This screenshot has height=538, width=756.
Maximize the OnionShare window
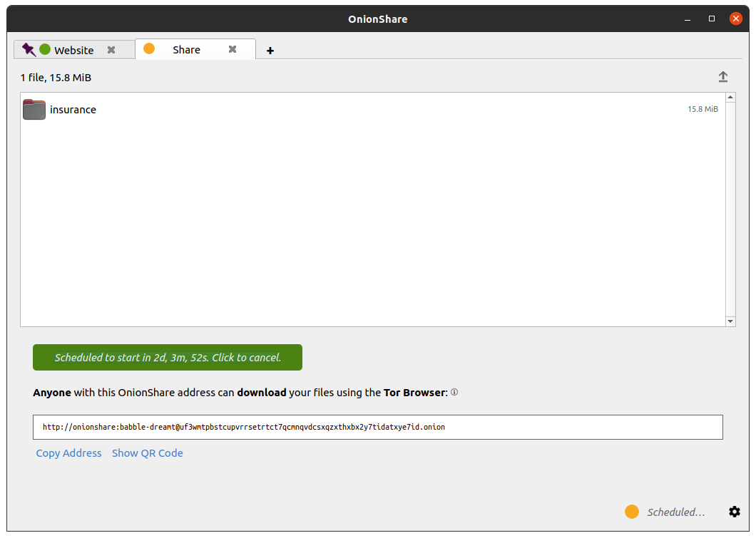tap(712, 19)
